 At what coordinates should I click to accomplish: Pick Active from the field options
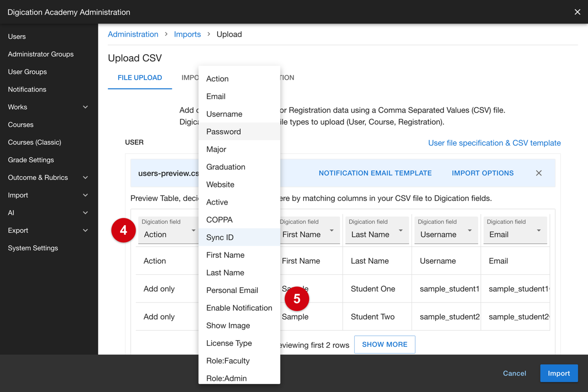[x=239, y=202]
